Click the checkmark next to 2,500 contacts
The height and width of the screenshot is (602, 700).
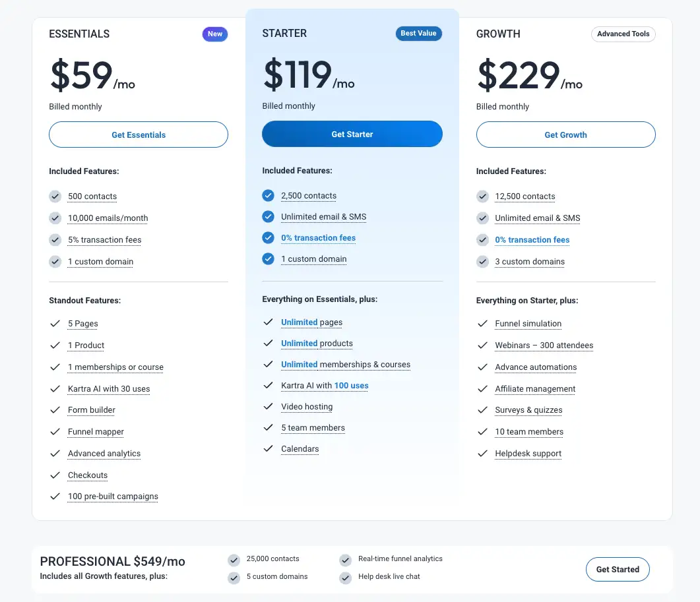click(268, 195)
